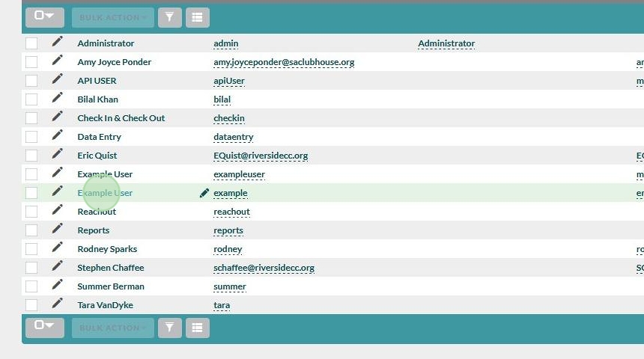
Task: Click the Administrator value in third column
Action: pyautogui.click(x=446, y=43)
